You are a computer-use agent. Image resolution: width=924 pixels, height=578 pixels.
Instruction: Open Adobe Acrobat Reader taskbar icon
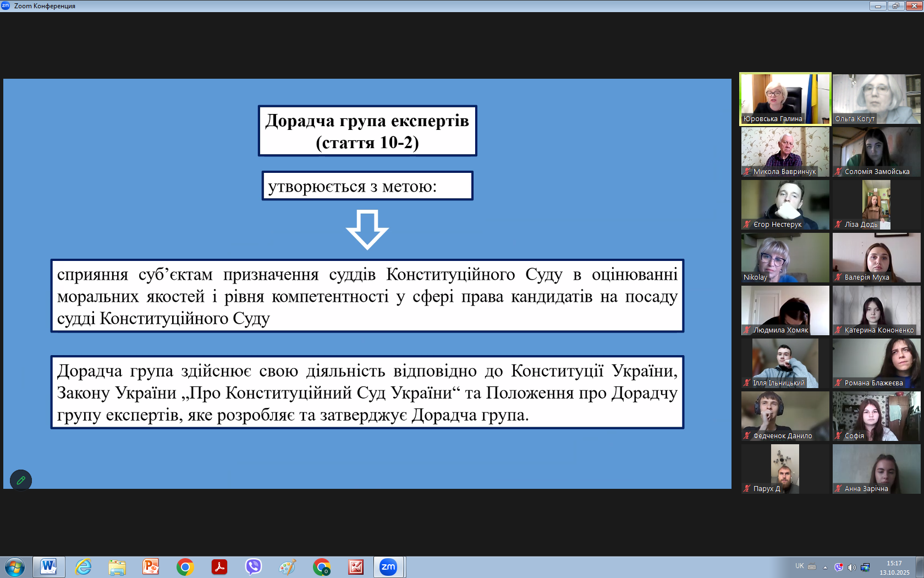219,566
